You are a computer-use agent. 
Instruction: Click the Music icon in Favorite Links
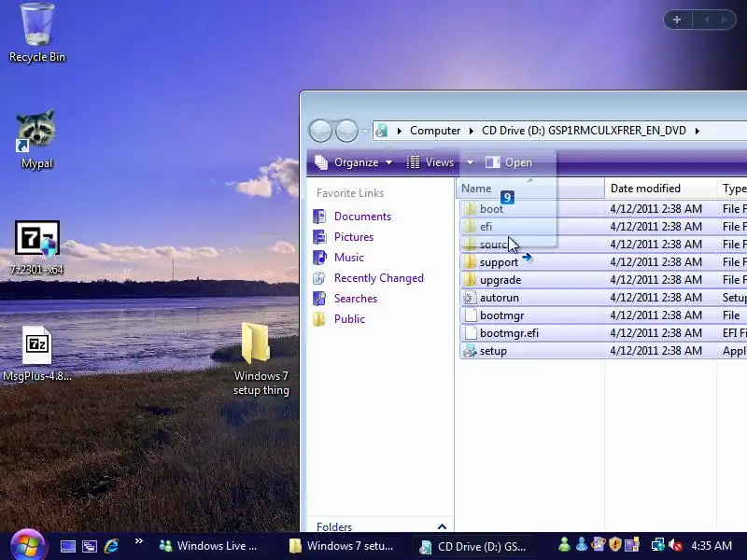click(x=319, y=258)
